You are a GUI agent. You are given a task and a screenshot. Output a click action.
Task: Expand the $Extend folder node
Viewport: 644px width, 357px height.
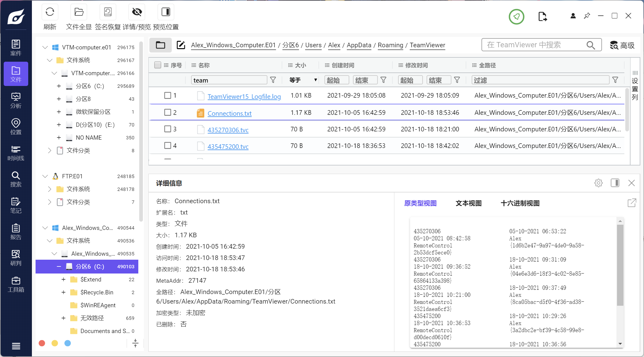pyautogui.click(x=63, y=279)
